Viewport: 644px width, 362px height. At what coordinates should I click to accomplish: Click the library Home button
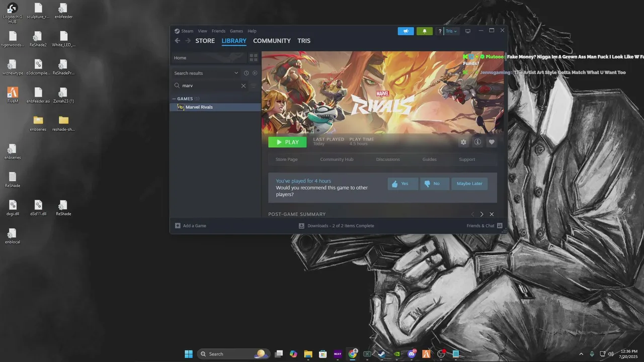208,58
